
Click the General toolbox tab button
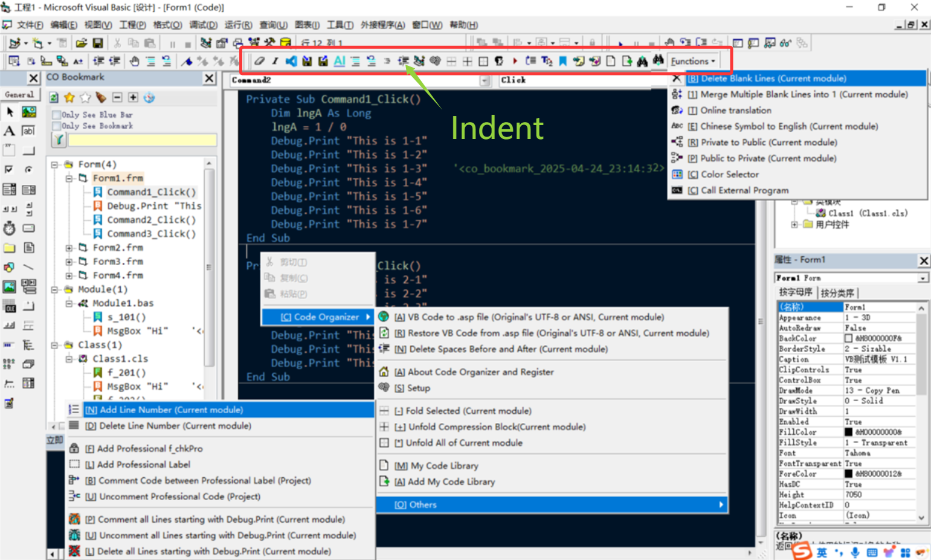(x=20, y=95)
